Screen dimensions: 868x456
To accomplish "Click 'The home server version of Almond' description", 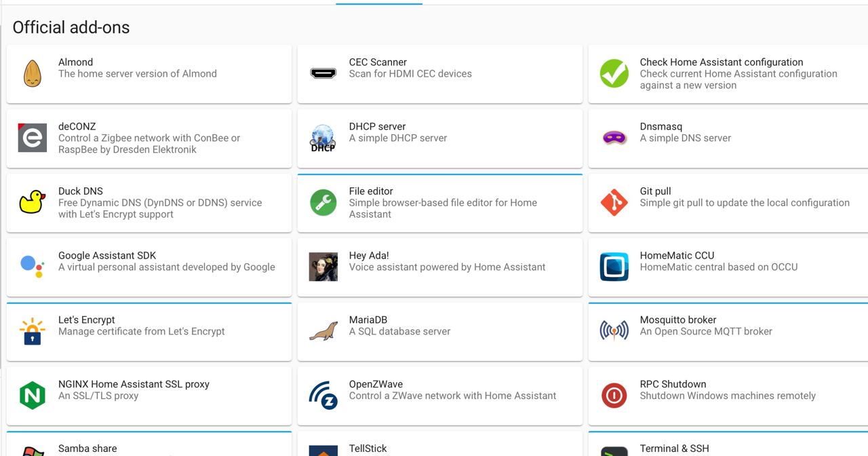I will click(138, 73).
